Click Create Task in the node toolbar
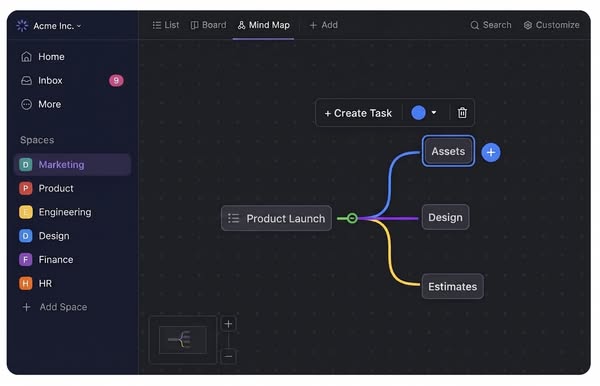Image resolution: width=600 pixels, height=386 pixels. click(358, 113)
